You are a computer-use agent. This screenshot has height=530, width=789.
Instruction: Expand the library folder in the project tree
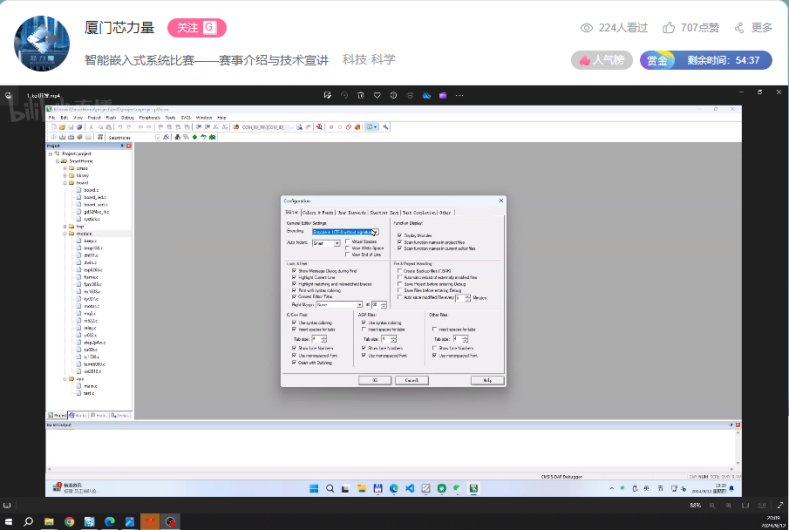[x=65, y=176]
